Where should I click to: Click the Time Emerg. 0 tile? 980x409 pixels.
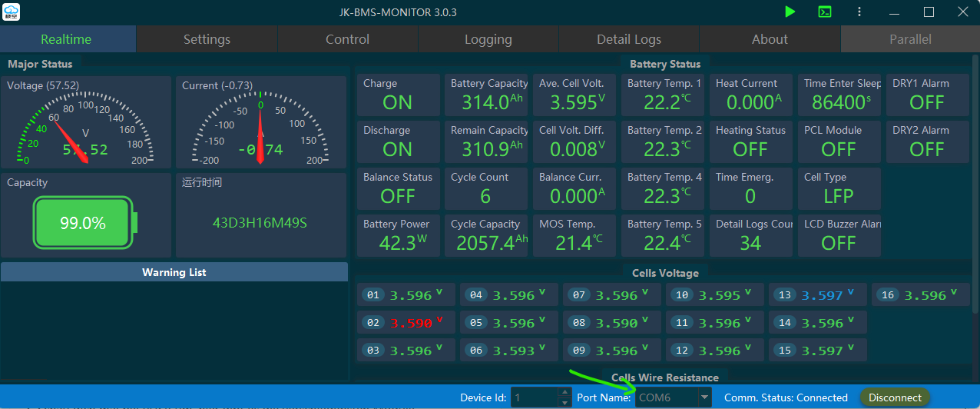pyautogui.click(x=752, y=188)
